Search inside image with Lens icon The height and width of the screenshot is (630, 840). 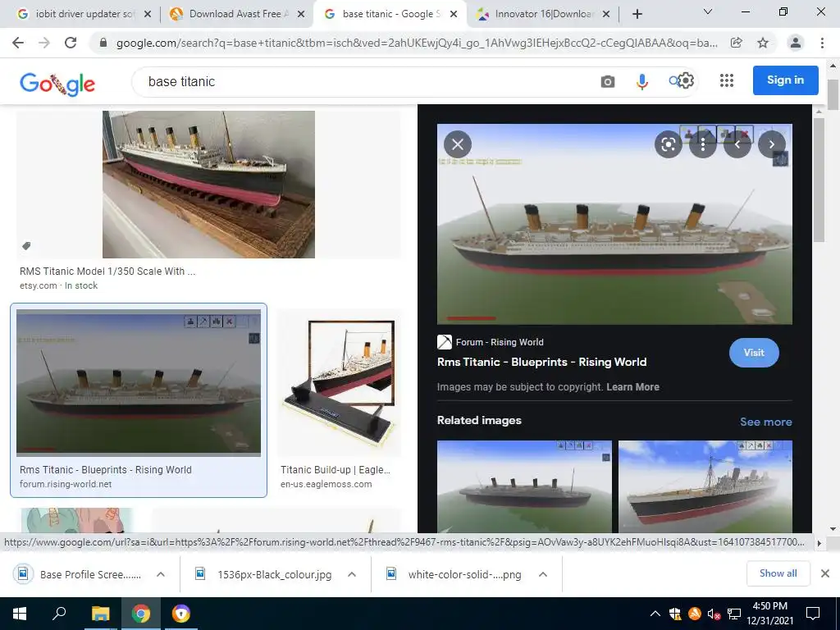coord(668,144)
